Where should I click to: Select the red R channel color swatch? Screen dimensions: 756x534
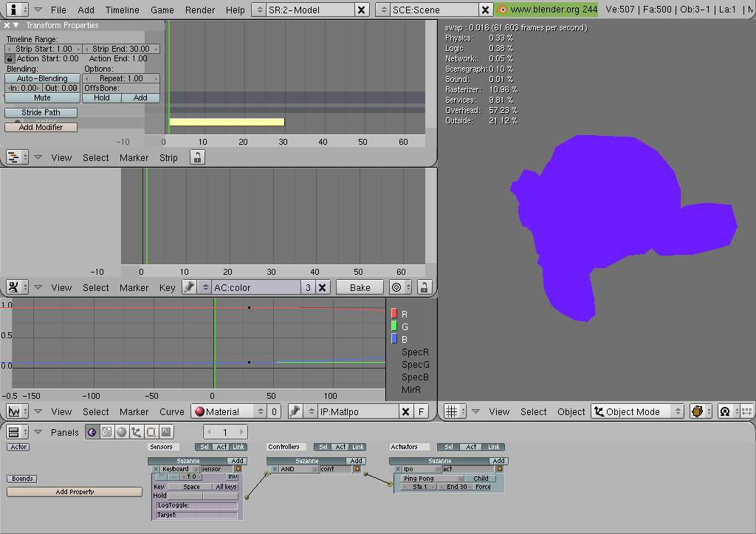coord(394,314)
